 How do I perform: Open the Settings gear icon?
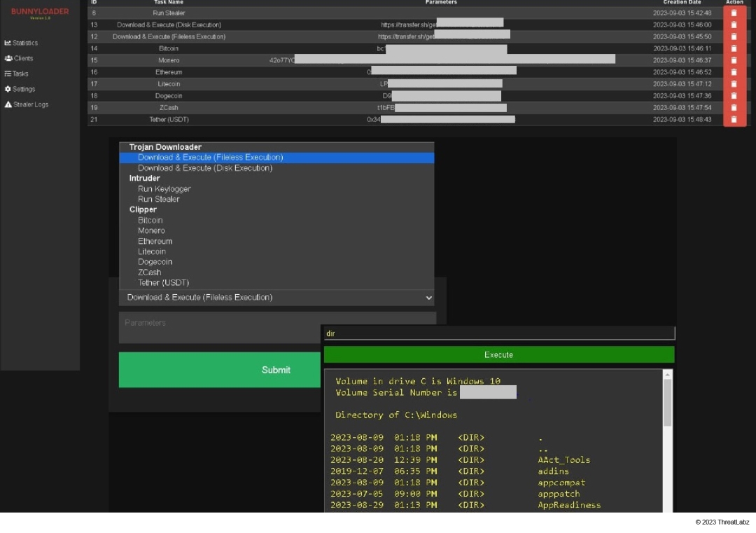click(x=8, y=89)
